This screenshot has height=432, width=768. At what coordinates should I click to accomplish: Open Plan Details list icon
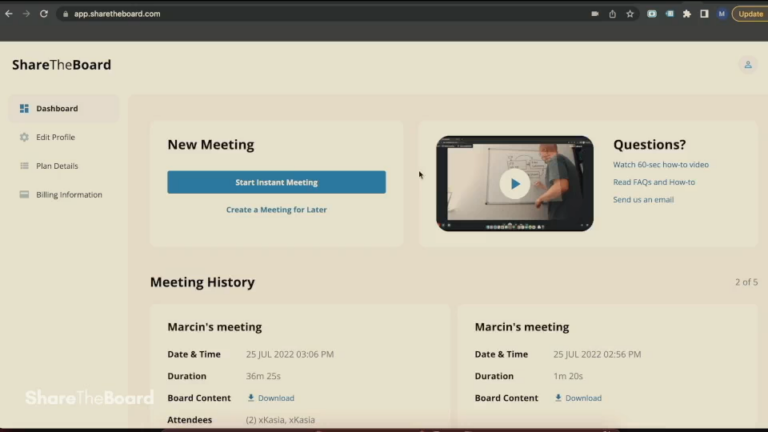click(x=24, y=166)
